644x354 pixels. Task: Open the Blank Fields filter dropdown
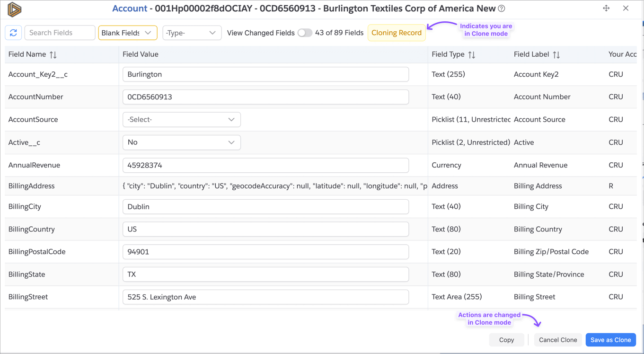click(127, 33)
